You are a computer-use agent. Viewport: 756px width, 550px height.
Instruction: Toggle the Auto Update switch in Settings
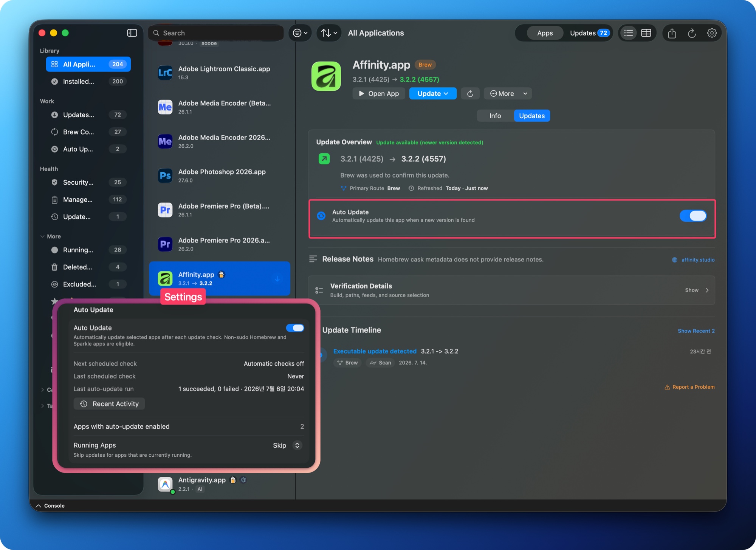295,328
